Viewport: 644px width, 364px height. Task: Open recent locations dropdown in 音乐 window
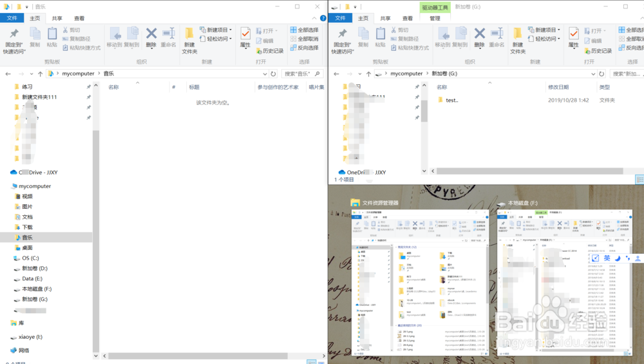coord(31,74)
